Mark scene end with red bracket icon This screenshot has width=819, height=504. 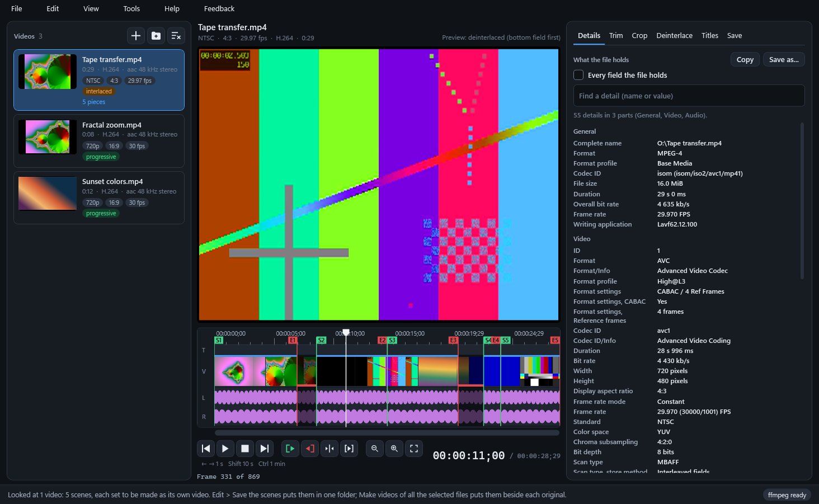(x=309, y=449)
